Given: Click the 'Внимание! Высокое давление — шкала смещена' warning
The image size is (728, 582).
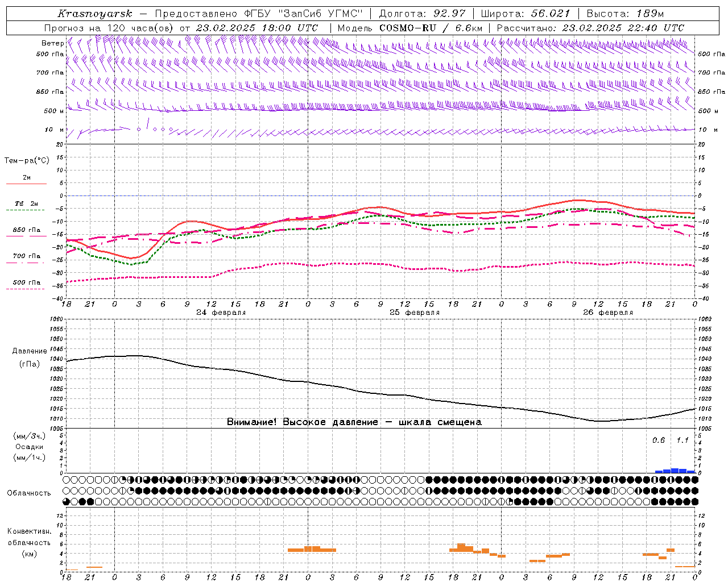Looking at the screenshot, I should point(354,422).
